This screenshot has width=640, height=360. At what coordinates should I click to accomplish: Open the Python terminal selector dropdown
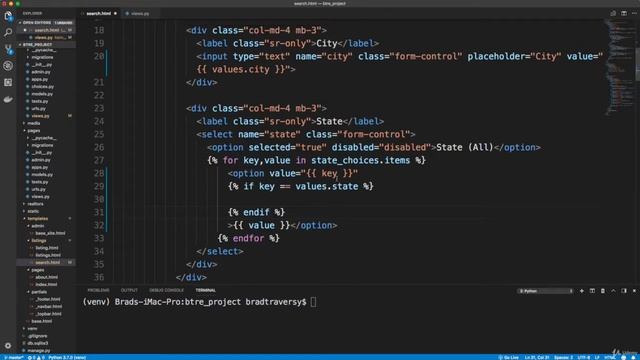[546, 291]
